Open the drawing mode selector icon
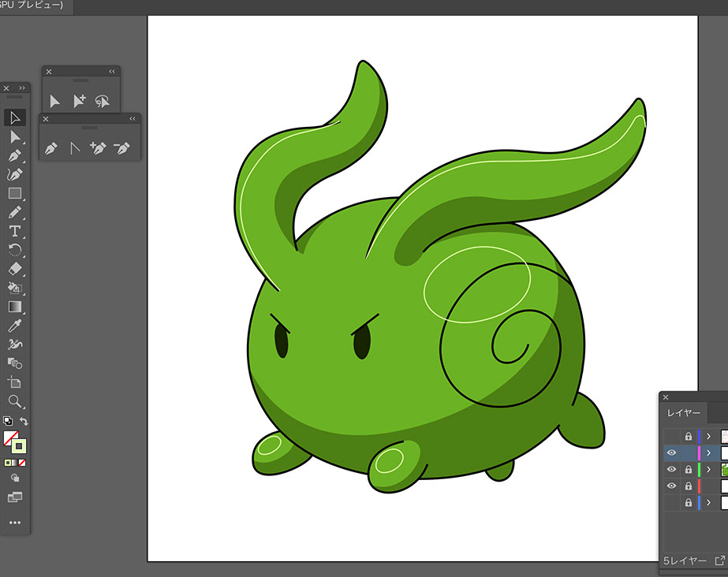The height and width of the screenshot is (577, 728). (15, 478)
